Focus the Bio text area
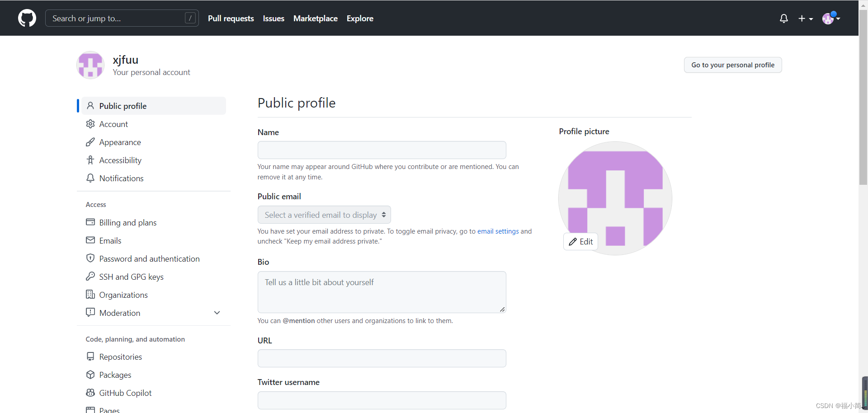The height and width of the screenshot is (413, 868). coord(382,292)
